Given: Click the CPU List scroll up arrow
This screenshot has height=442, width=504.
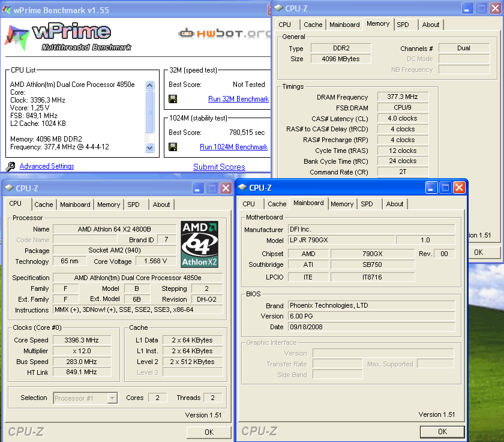Looking at the screenshot, I should [x=149, y=85].
